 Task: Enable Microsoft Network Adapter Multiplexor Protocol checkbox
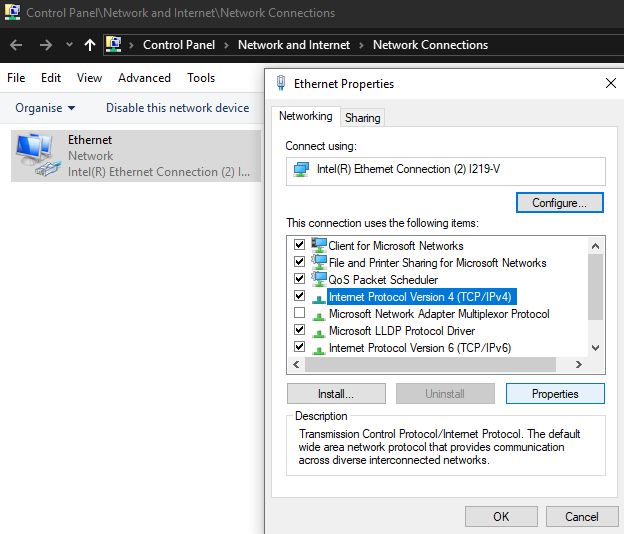coord(299,314)
